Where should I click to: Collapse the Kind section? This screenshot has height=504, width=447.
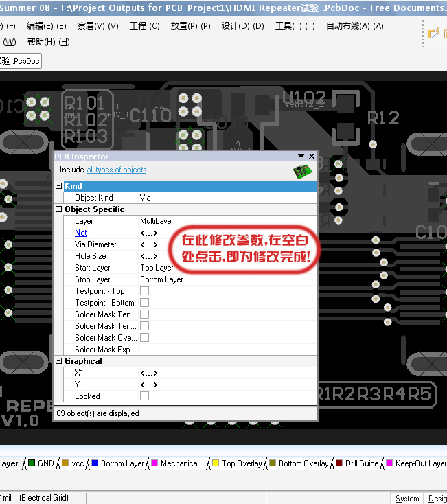(x=59, y=186)
